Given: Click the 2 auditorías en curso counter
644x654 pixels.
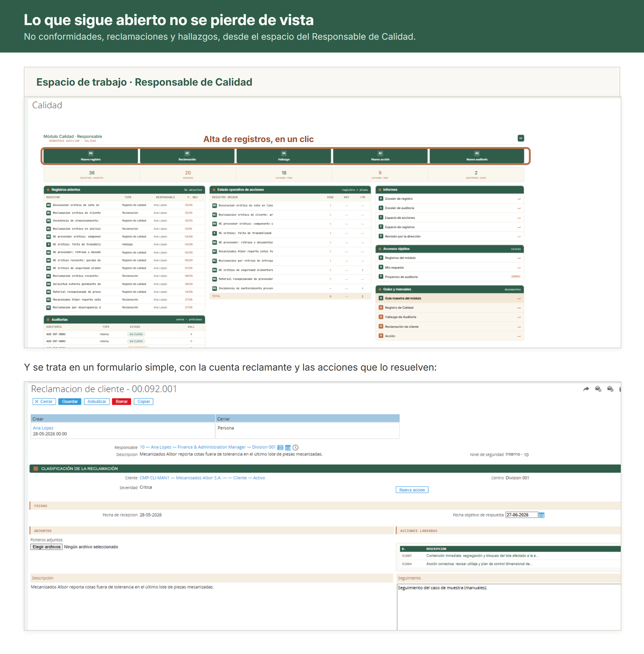Looking at the screenshot, I should tap(476, 175).
